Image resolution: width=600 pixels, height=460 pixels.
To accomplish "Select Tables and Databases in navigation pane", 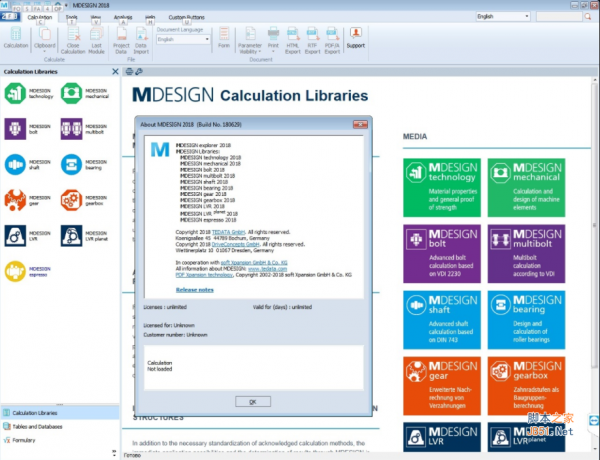I will pos(38,426).
